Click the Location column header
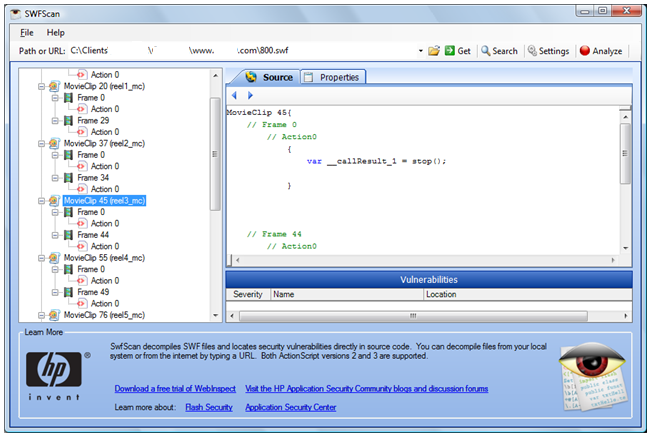 (x=528, y=294)
